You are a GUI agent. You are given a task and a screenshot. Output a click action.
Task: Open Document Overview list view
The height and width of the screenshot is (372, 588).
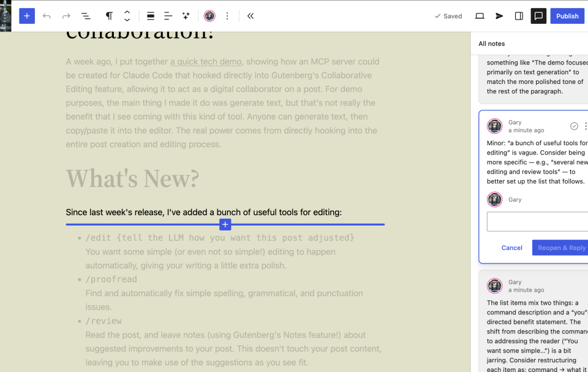86,16
